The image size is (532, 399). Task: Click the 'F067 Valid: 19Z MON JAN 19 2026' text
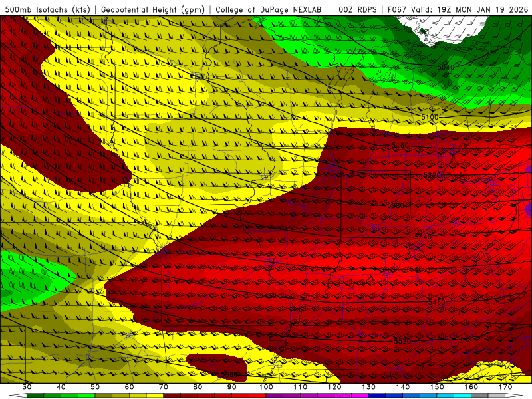coord(458,9)
